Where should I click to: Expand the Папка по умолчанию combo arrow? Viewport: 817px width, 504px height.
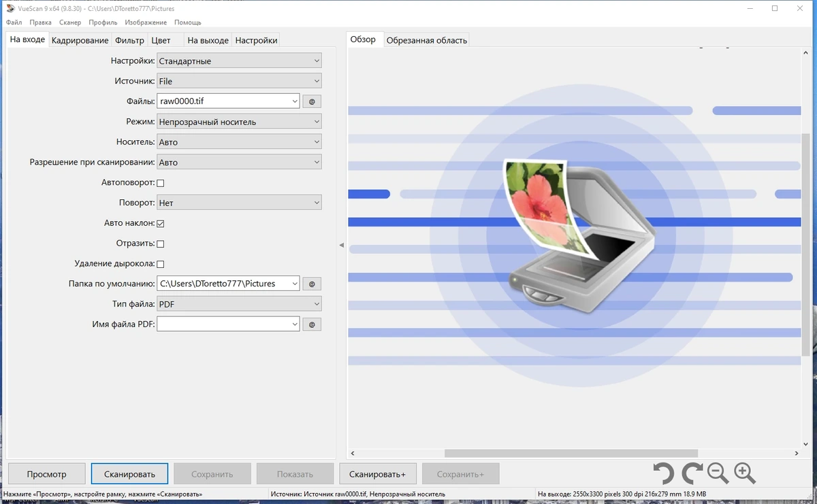(295, 284)
